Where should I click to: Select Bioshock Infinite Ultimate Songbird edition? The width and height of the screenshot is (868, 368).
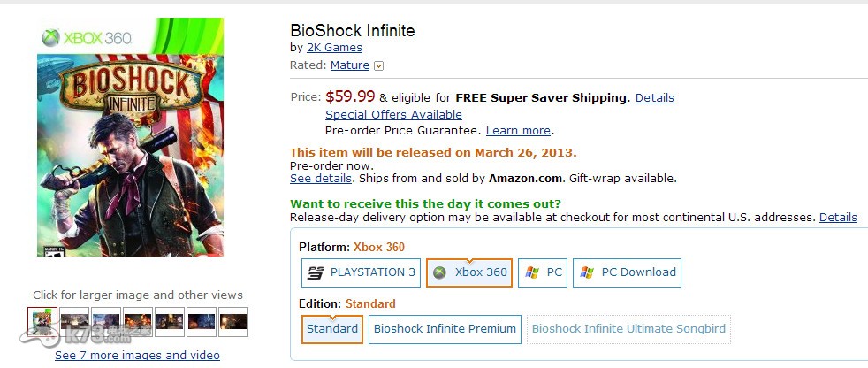tap(629, 329)
